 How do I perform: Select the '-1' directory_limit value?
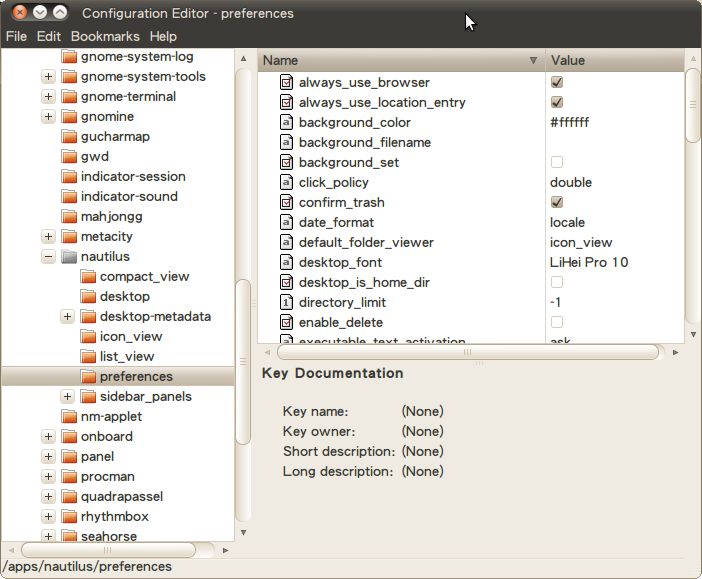click(555, 302)
